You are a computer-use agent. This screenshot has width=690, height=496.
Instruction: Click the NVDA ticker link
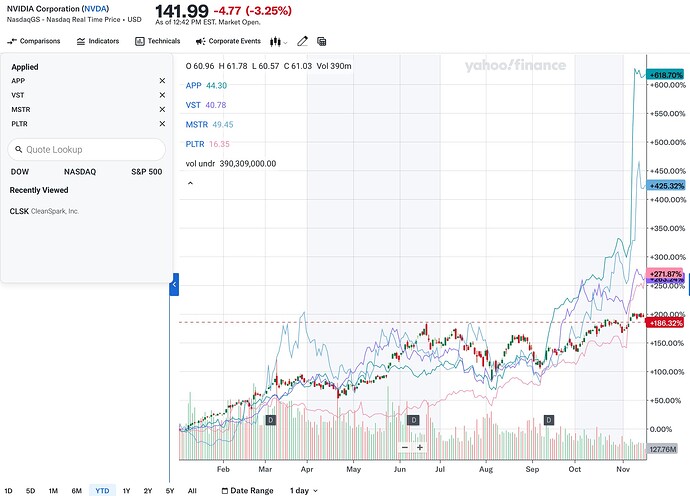(x=95, y=8)
